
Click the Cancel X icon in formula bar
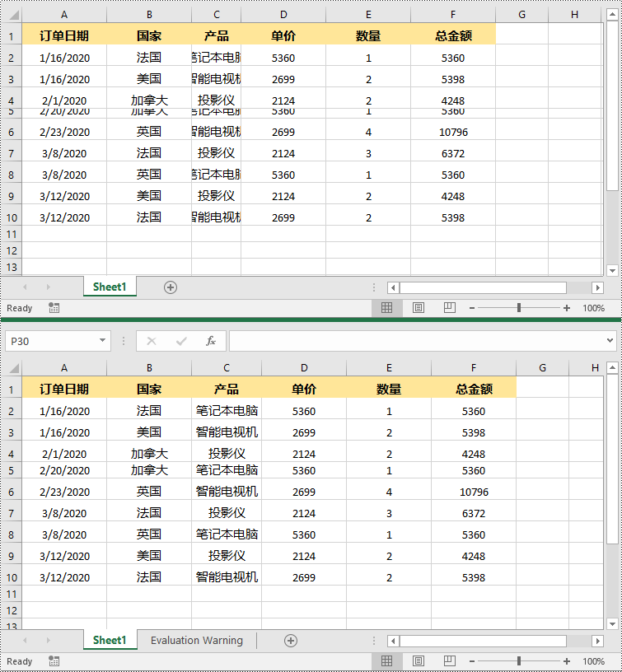[x=152, y=341]
